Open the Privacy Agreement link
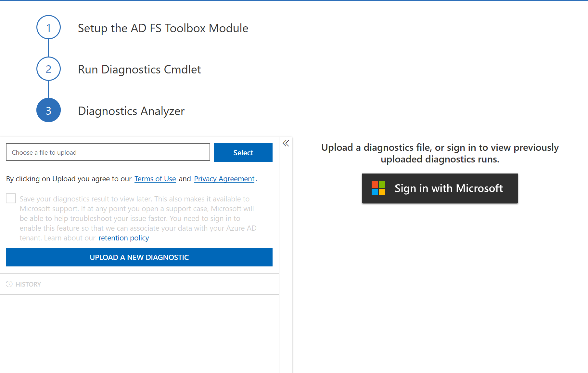This screenshot has height=373, width=588. (224, 179)
